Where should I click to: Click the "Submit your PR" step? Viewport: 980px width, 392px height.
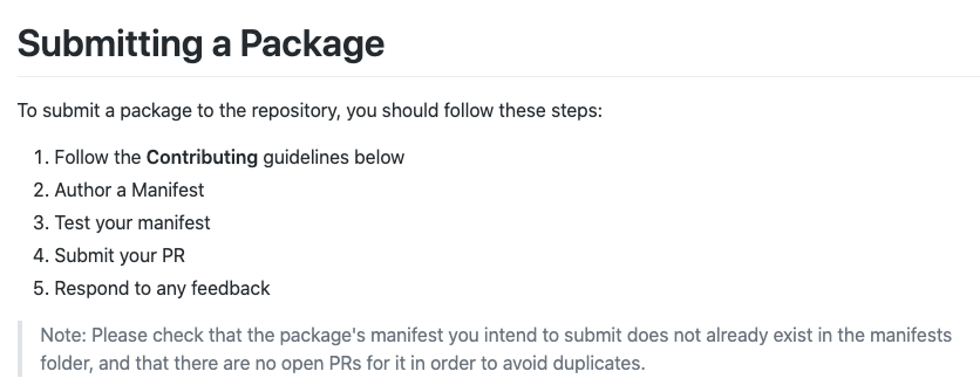point(120,255)
